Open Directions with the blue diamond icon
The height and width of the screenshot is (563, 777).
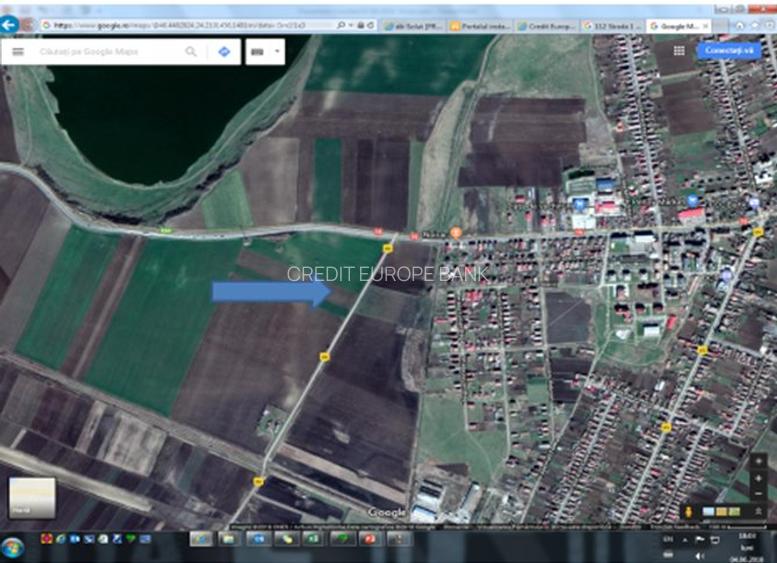(224, 52)
